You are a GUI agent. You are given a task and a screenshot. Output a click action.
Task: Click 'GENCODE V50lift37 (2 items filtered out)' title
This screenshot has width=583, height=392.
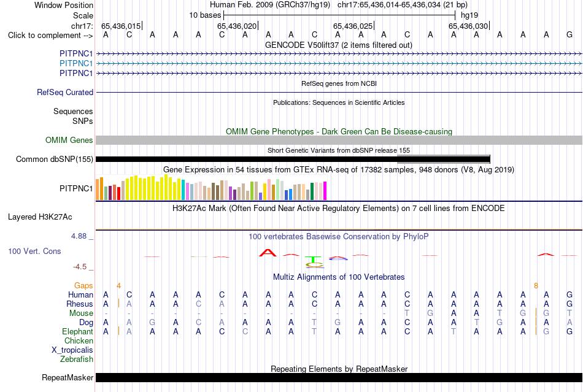(x=339, y=45)
